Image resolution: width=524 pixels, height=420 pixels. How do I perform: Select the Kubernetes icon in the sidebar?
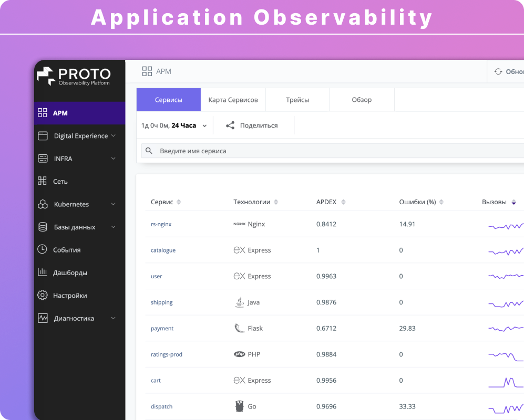tap(42, 204)
